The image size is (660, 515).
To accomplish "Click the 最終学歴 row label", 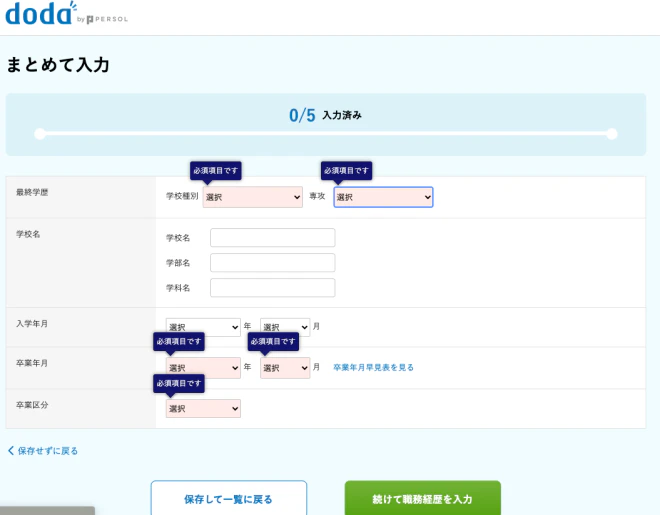I will pyautogui.click(x=32, y=192).
